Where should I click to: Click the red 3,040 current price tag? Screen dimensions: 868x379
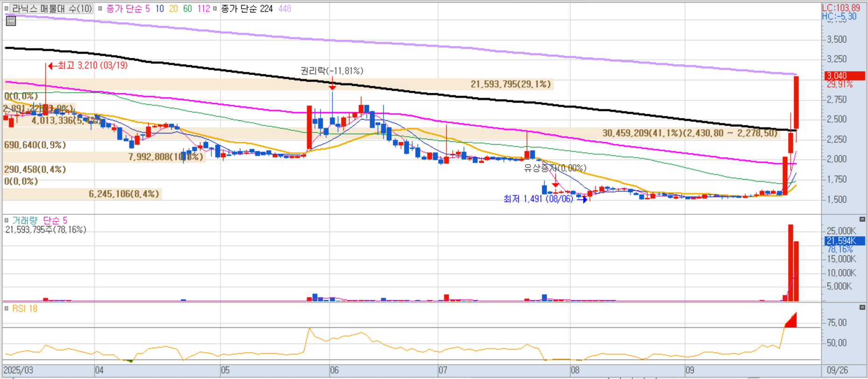845,76
